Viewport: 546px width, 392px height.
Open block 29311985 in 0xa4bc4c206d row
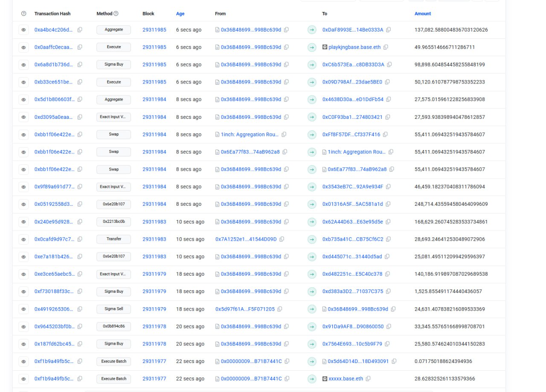coord(154,30)
